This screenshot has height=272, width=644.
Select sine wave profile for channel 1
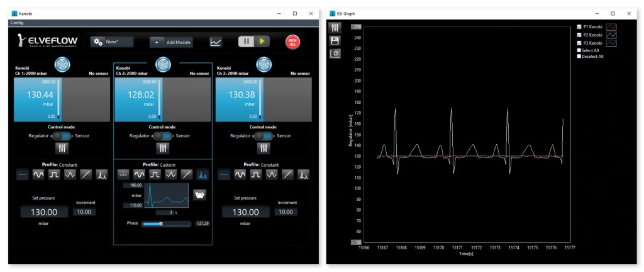point(39,174)
